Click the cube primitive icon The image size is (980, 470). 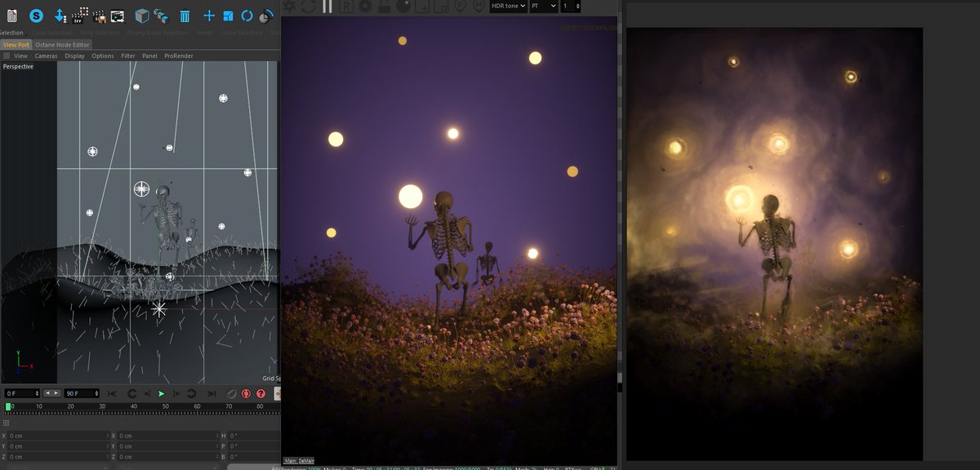pos(142,16)
